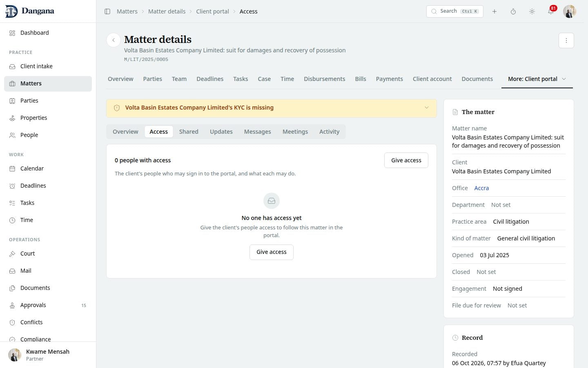Open the timer stopwatch icon

point(513,11)
